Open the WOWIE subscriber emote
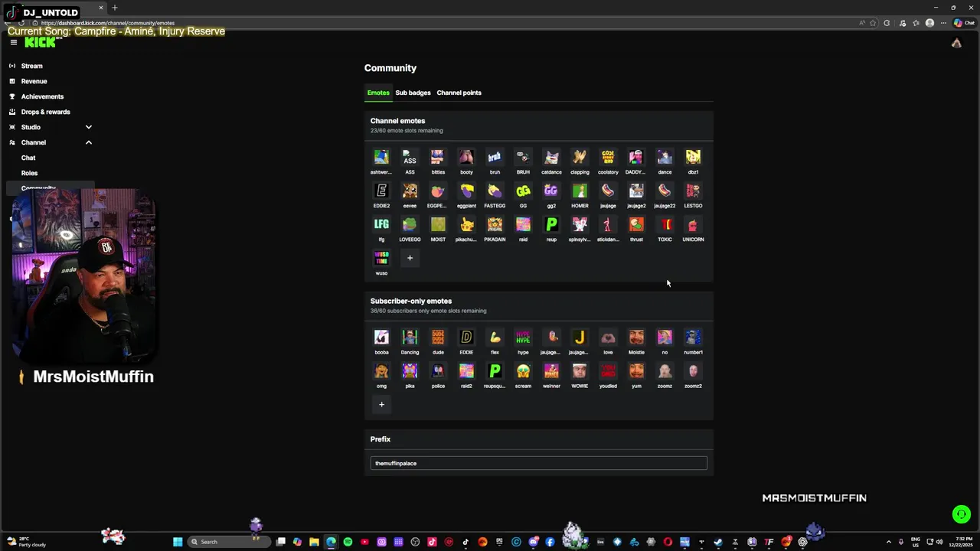Screen dimensions: 980x551 coord(580,371)
